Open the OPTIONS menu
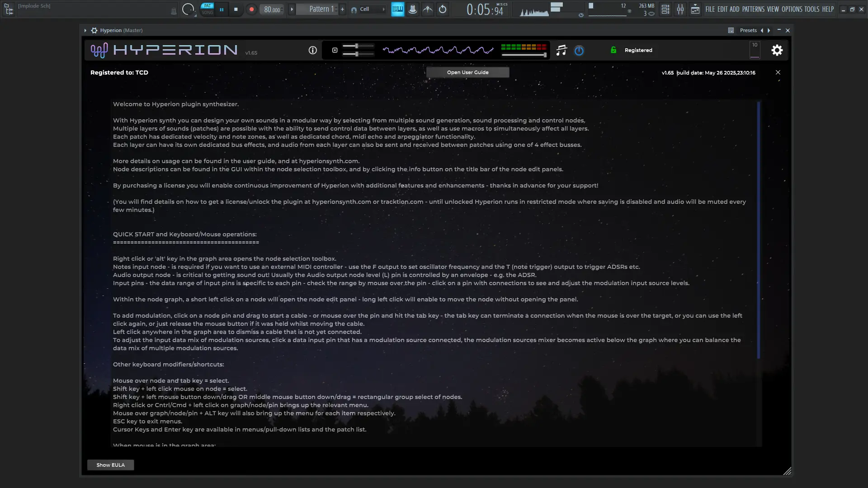The height and width of the screenshot is (488, 868). (x=792, y=9)
